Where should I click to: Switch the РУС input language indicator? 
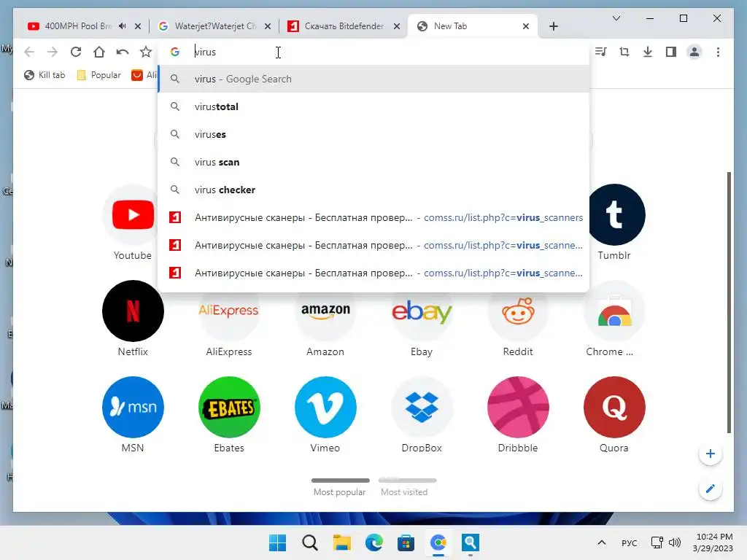pos(629,542)
